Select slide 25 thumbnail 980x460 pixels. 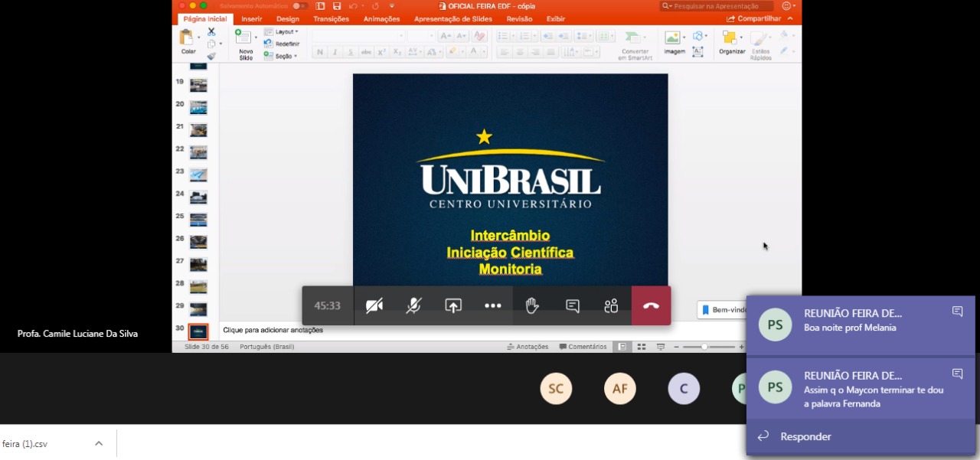[x=198, y=220]
